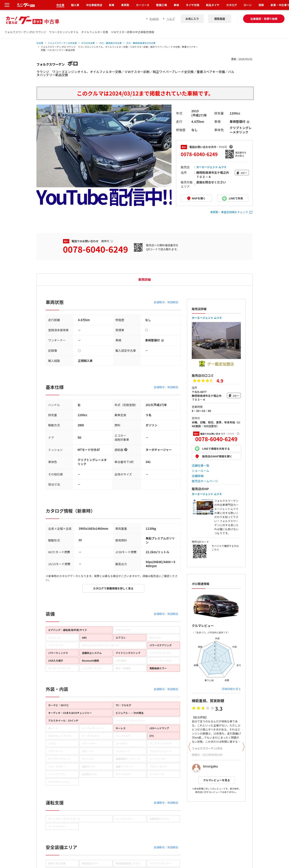Image resolution: width=289 pixels, height=868 pixels.
Task: Click the tenorgaku user avatar
Action: point(196,768)
